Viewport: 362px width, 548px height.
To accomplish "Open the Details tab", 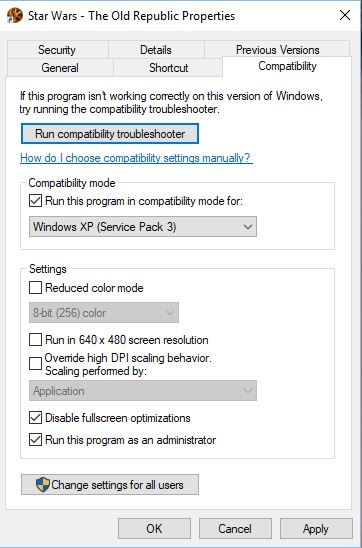I will [x=156, y=50].
